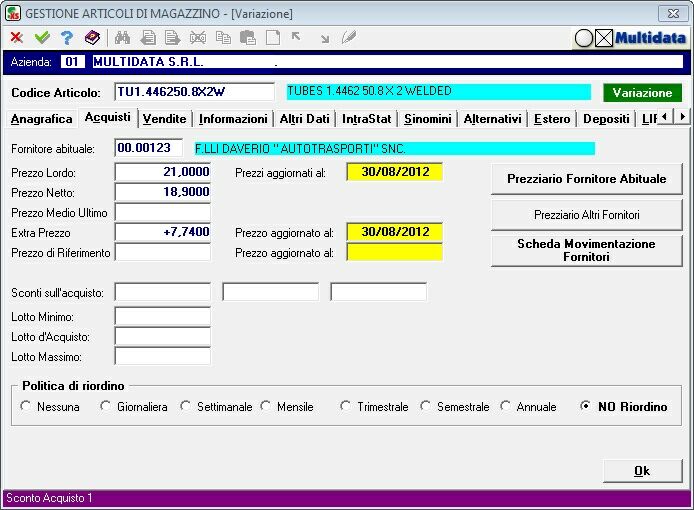Click the first Sconti sull'acquisto field
This screenshot has height=510, width=694.
pos(162,292)
